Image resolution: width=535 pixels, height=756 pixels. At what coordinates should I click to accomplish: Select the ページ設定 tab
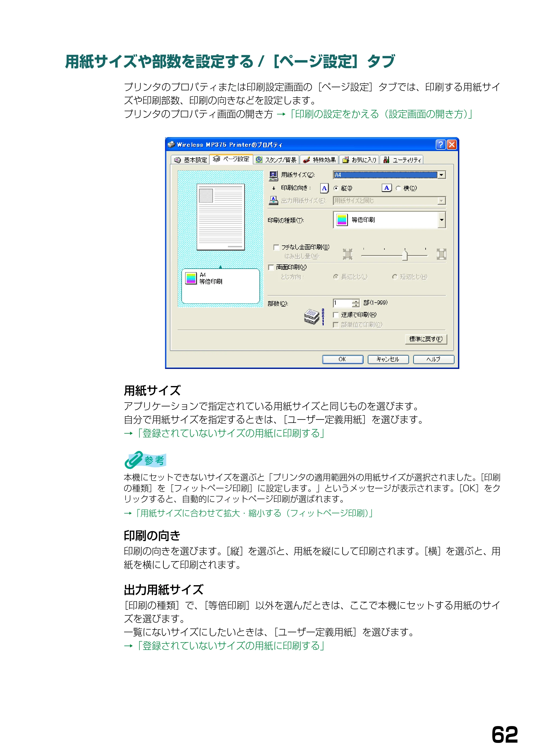pos(231,159)
